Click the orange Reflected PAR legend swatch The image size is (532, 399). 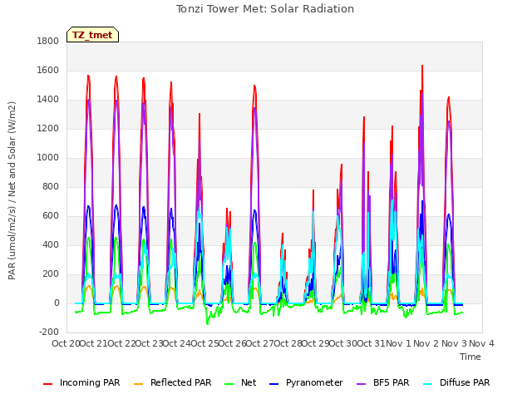click(139, 384)
